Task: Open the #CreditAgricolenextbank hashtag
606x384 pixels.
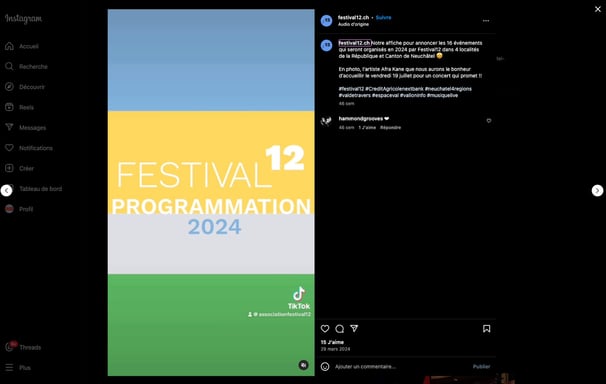Action: coord(394,89)
